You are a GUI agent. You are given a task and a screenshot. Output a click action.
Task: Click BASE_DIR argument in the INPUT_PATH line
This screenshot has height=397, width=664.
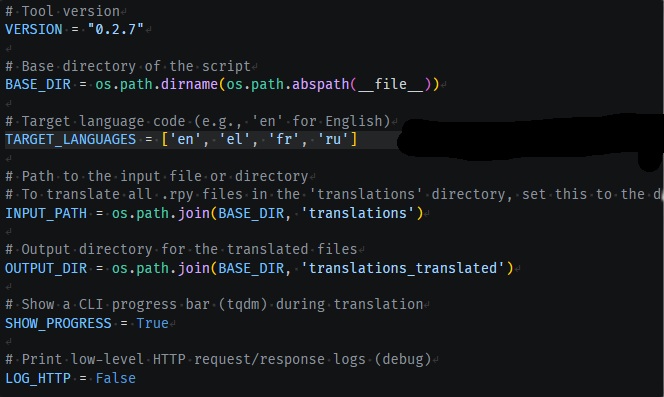pyautogui.click(x=251, y=213)
